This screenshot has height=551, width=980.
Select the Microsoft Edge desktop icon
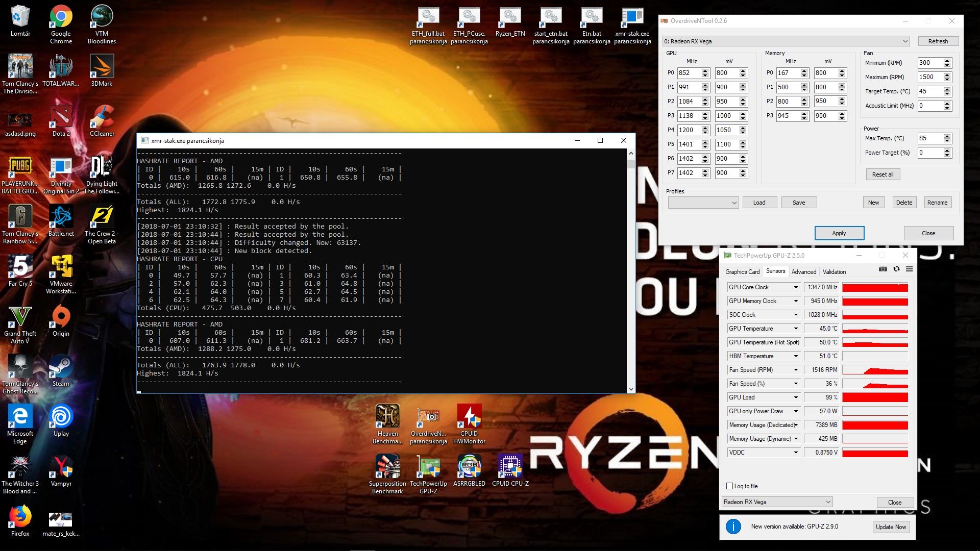[x=20, y=424]
